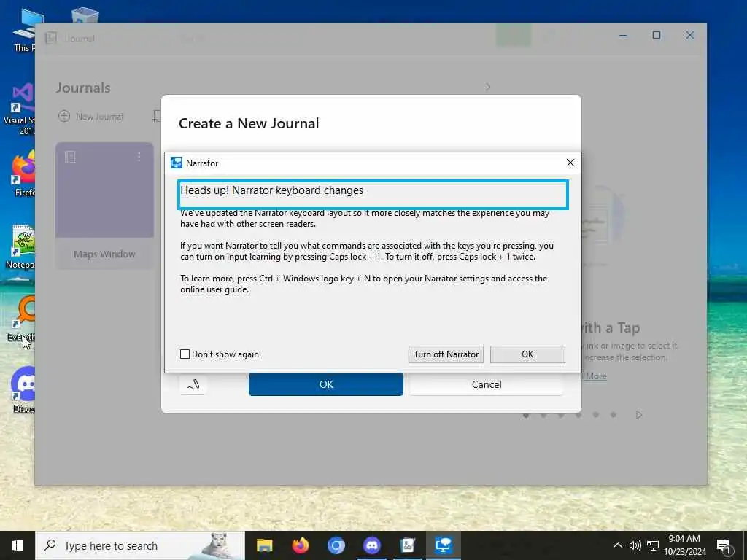The height and width of the screenshot is (560, 747).
Task: Switch to Journal app in the taskbar
Action: pos(407,545)
